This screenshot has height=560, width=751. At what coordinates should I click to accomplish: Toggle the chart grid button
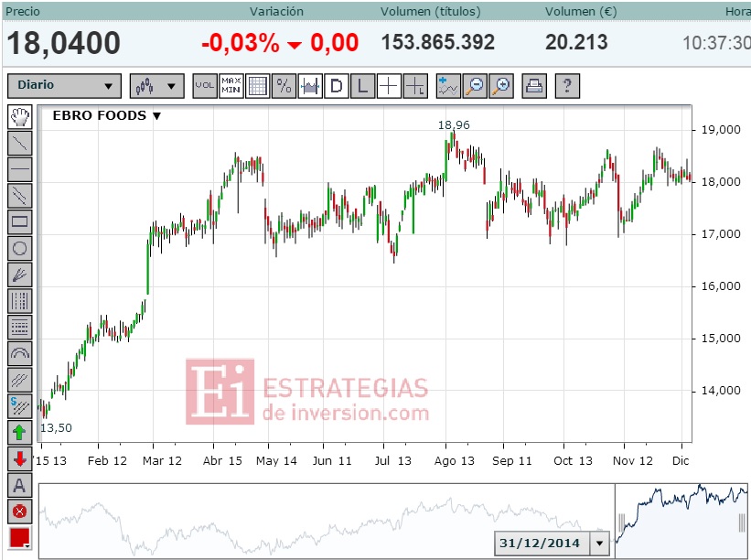pyautogui.click(x=258, y=86)
